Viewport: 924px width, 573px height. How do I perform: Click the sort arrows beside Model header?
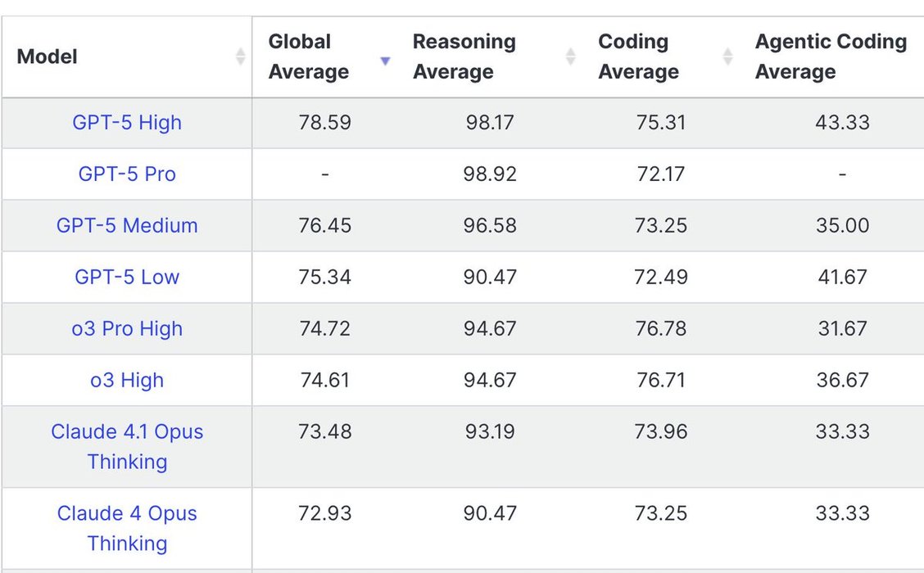pyautogui.click(x=240, y=56)
